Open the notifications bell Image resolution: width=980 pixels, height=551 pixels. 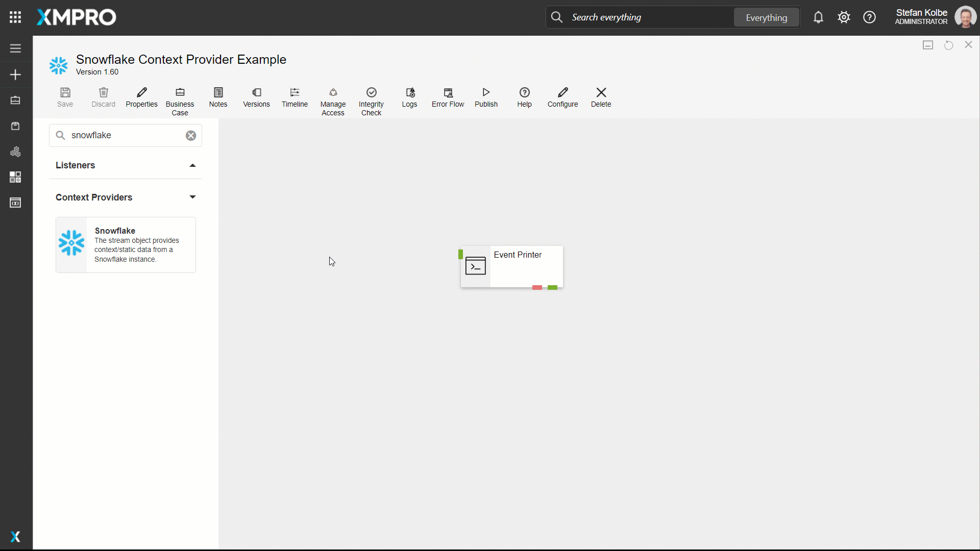[818, 17]
